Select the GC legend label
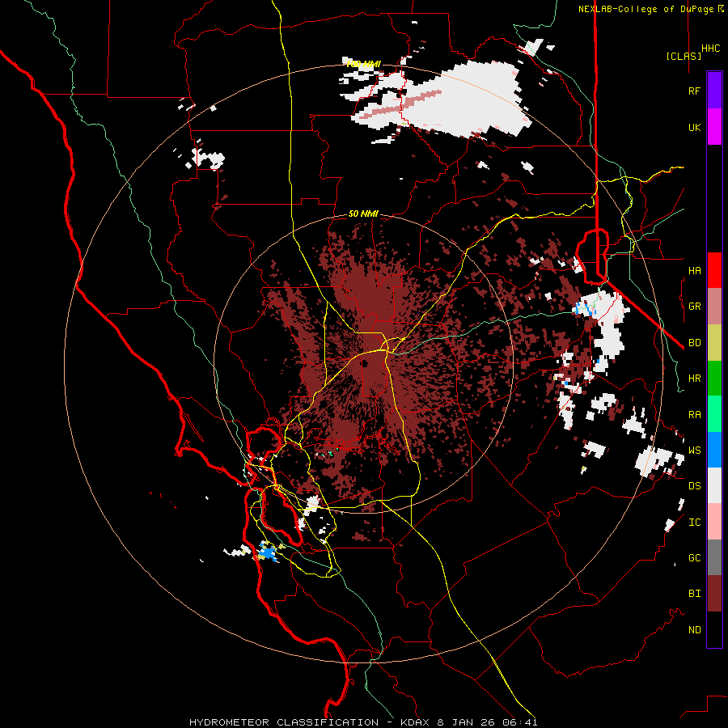Image resolution: width=728 pixels, height=728 pixels. pos(694,558)
